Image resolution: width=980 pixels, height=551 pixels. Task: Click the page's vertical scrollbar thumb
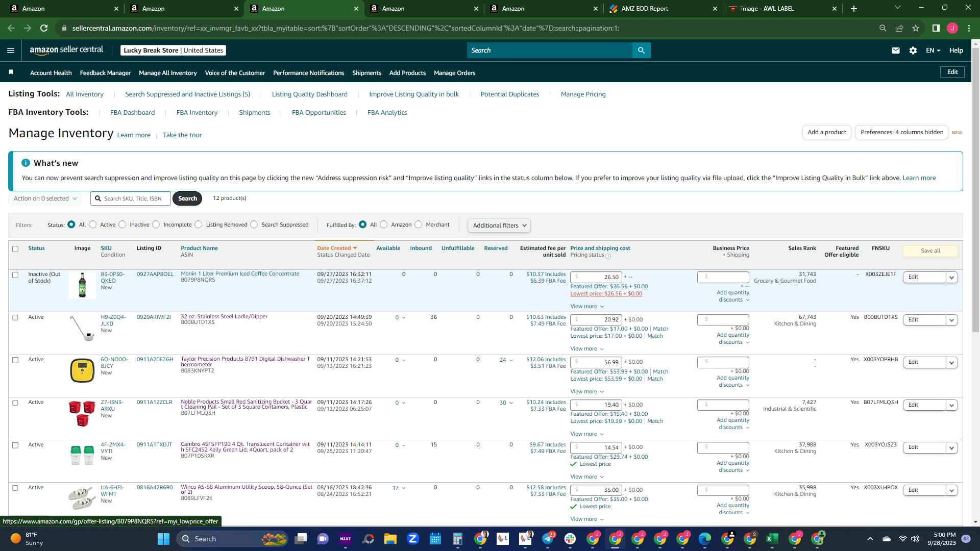pyautogui.click(x=975, y=189)
